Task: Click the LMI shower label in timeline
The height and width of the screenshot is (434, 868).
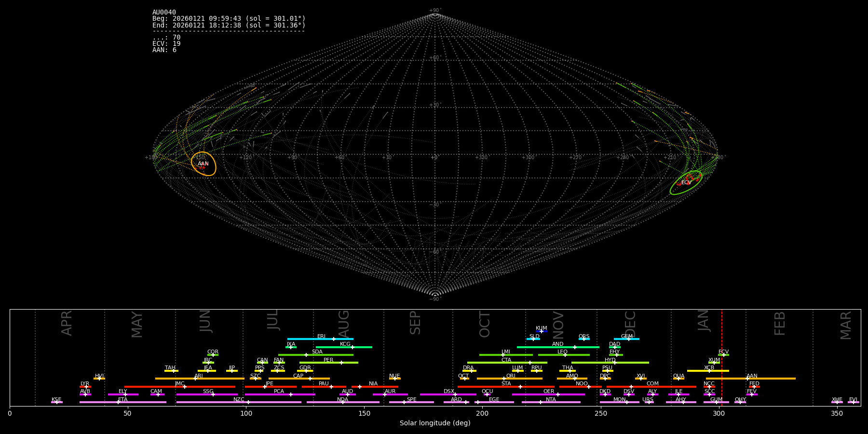Action: [506, 352]
